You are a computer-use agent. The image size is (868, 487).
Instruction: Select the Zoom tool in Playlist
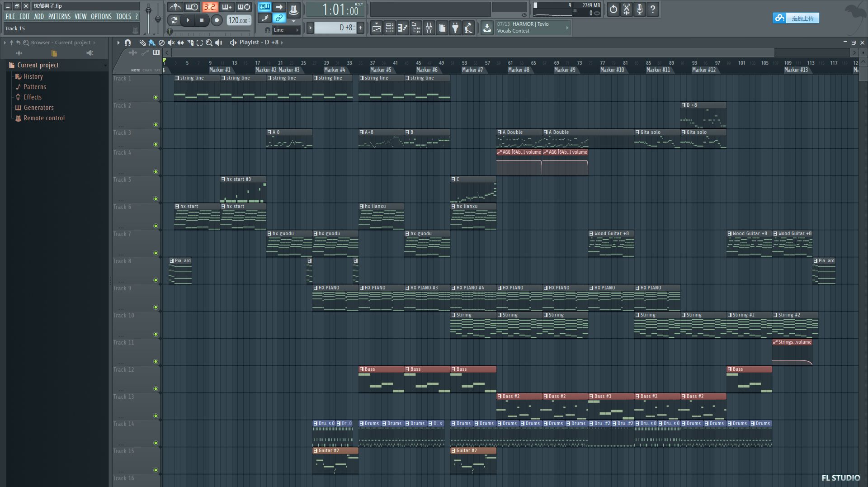click(x=209, y=43)
